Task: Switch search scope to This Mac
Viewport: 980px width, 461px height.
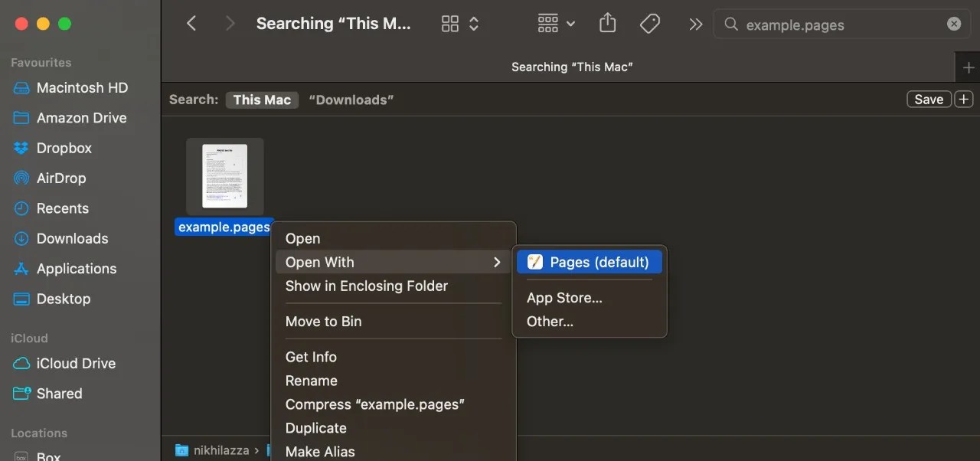Action: coord(262,100)
